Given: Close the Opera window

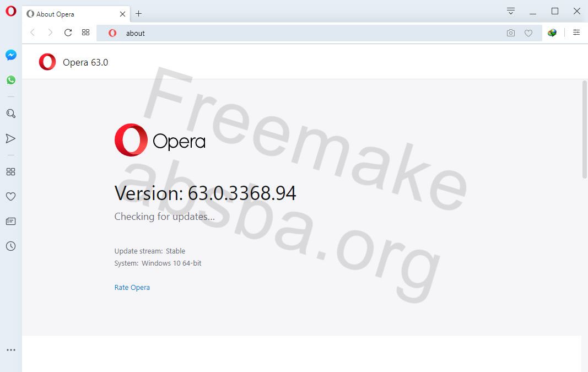Looking at the screenshot, I should pyautogui.click(x=577, y=11).
